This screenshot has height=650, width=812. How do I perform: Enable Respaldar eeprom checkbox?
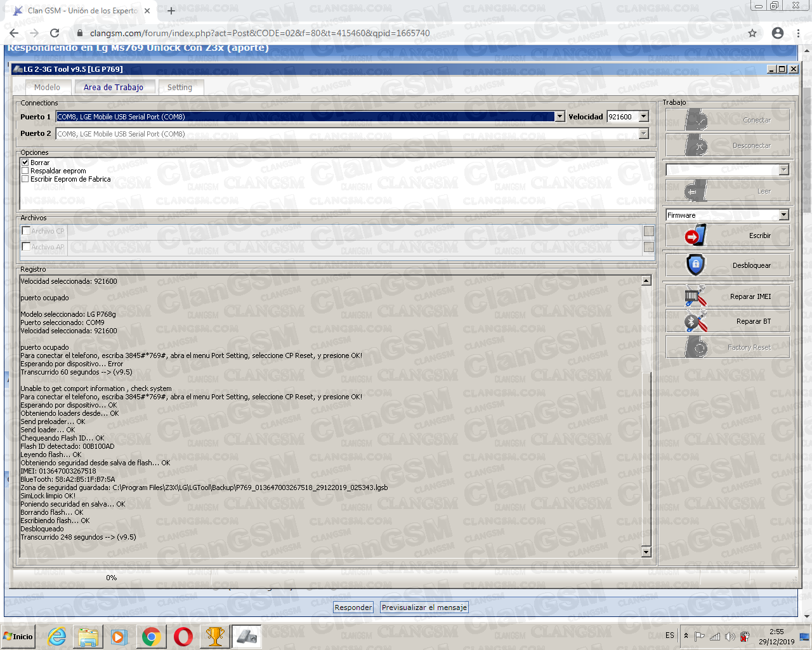coord(25,171)
